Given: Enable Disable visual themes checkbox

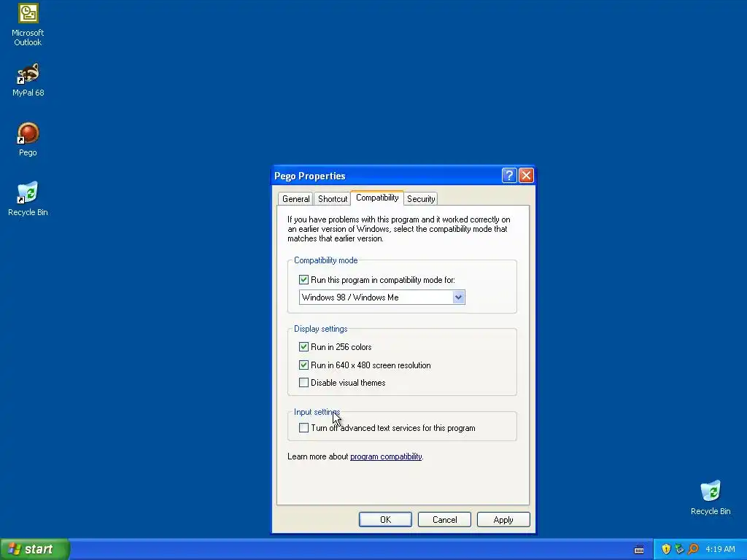Looking at the screenshot, I should pos(303,382).
